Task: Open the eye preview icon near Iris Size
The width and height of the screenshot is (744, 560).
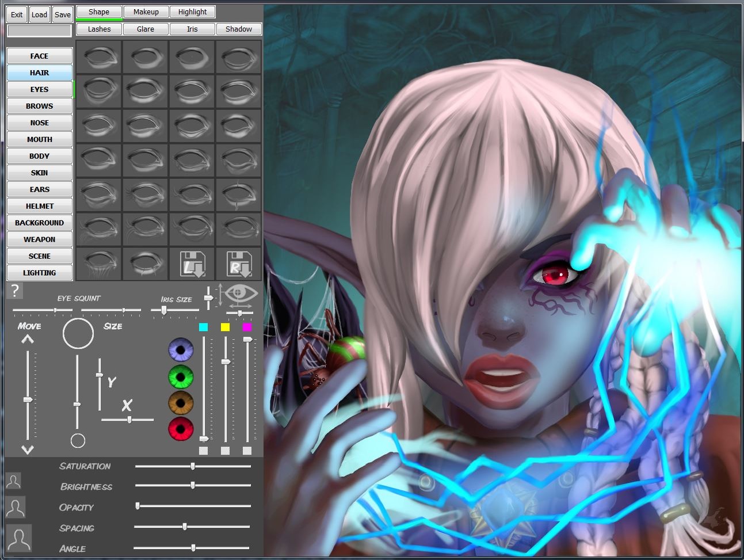Action: (x=243, y=294)
